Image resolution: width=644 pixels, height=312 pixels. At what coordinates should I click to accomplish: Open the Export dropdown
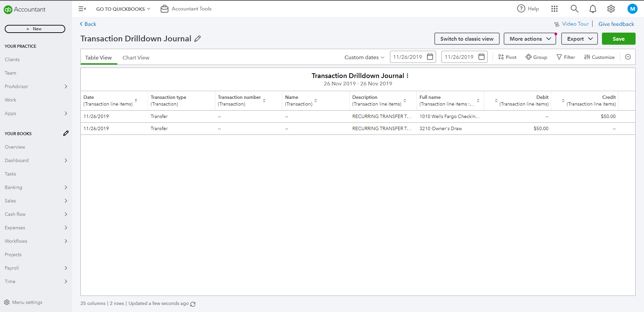(x=579, y=39)
